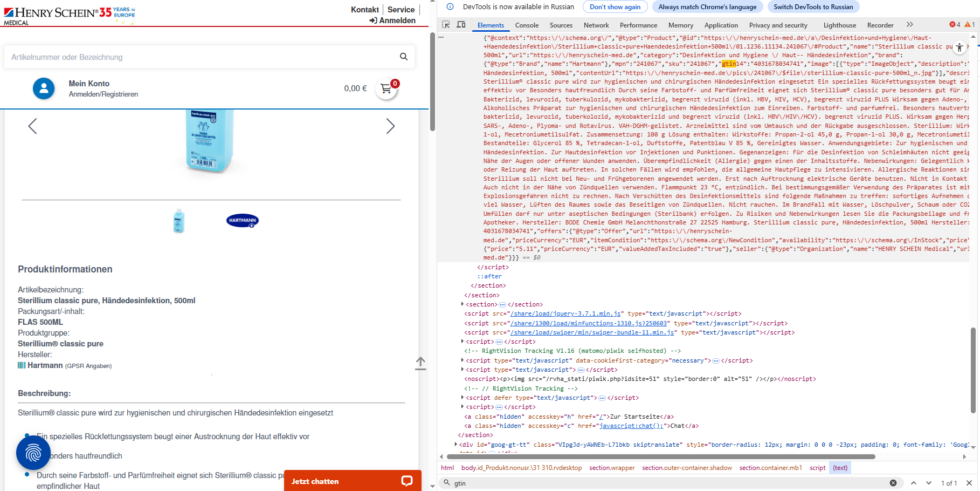Screen dimensions: 980x491
Task: Open the shopping cart icon
Action: (386, 88)
